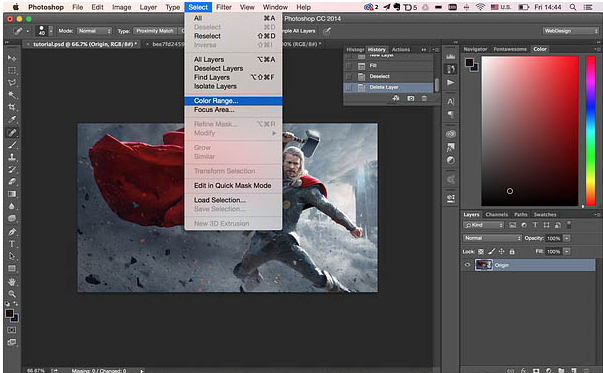The width and height of the screenshot is (603, 373).
Task: Toggle history brush source for Delete Layer
Action: click(x=349, y=87)
